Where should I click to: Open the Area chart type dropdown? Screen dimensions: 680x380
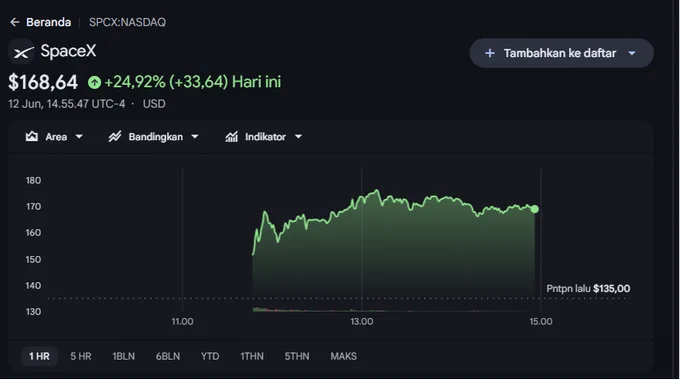54,137
